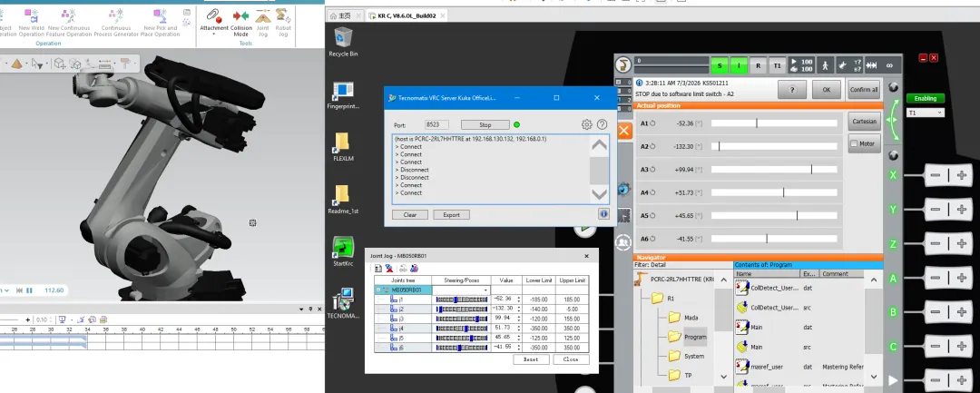Open Readme_1st desktop file
The image size is (980, 393).
coord(343,199)
